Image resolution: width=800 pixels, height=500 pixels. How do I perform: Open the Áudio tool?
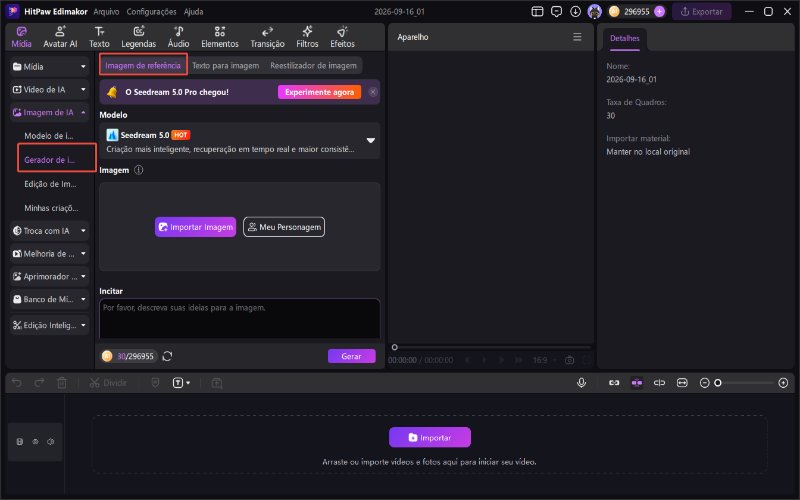click(179, 37)
